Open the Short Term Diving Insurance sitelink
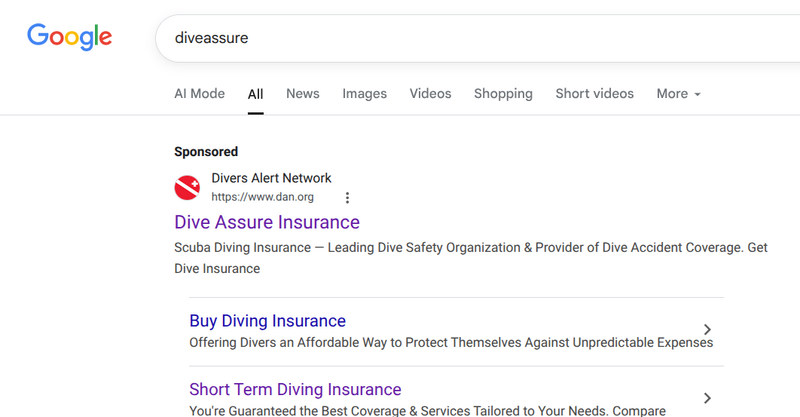 click(295, 389)
